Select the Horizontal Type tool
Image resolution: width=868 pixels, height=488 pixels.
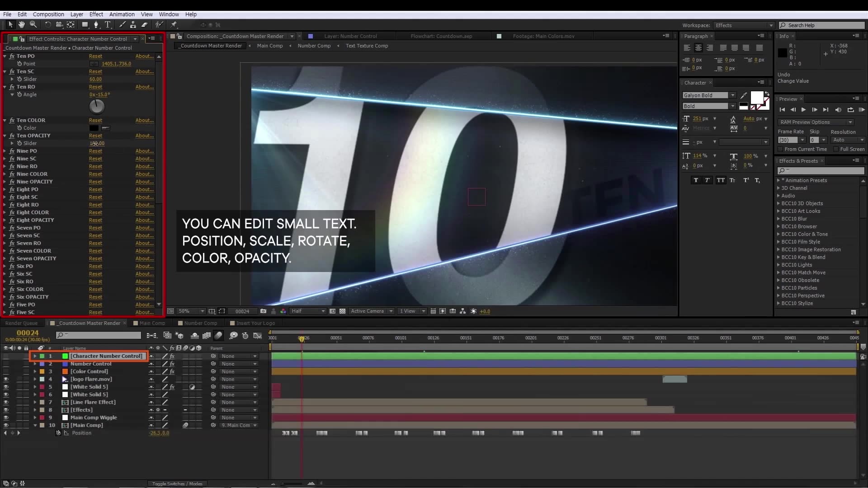coord(108,24)
